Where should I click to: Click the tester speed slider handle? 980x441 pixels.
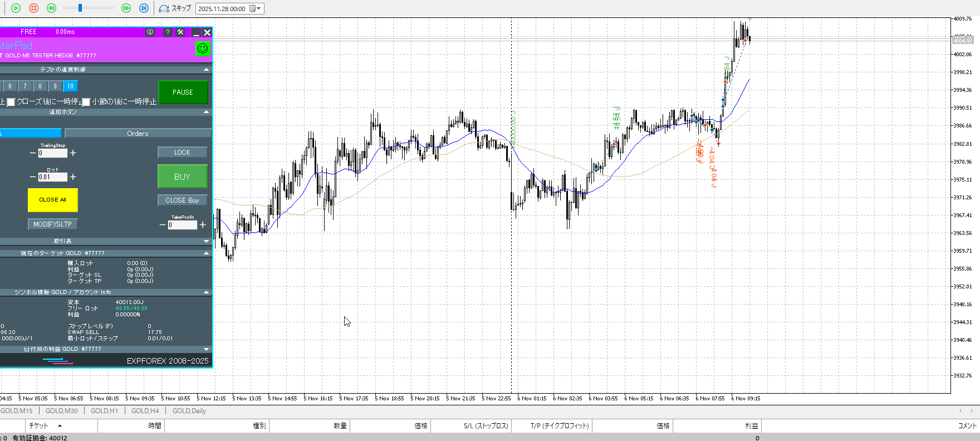(80, 8)
